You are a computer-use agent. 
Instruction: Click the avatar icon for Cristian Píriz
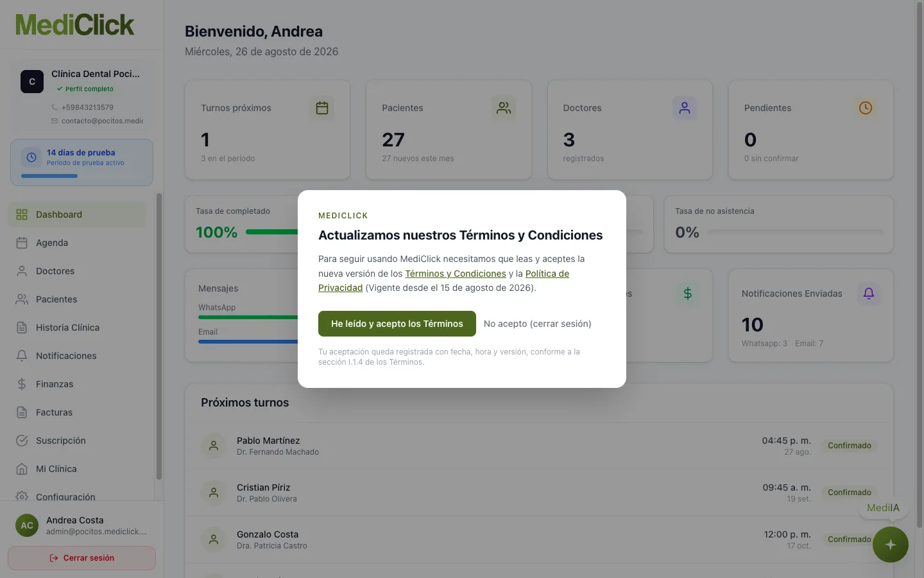click(x=214, y=493)
